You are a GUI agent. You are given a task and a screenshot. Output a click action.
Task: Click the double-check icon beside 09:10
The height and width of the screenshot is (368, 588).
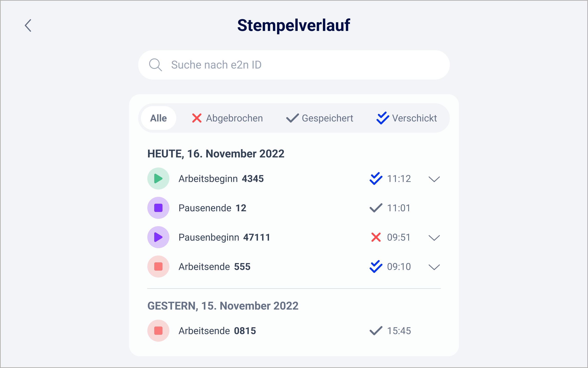pos(376,266)
